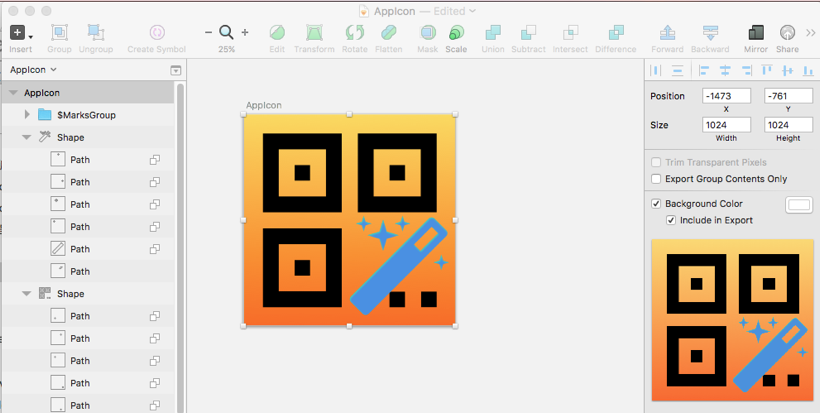Move layer Forward in toolbar

(x=667, y=33)
